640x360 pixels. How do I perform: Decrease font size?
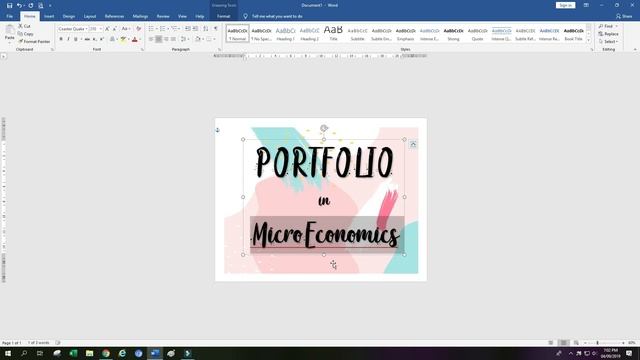coord(115,29)
